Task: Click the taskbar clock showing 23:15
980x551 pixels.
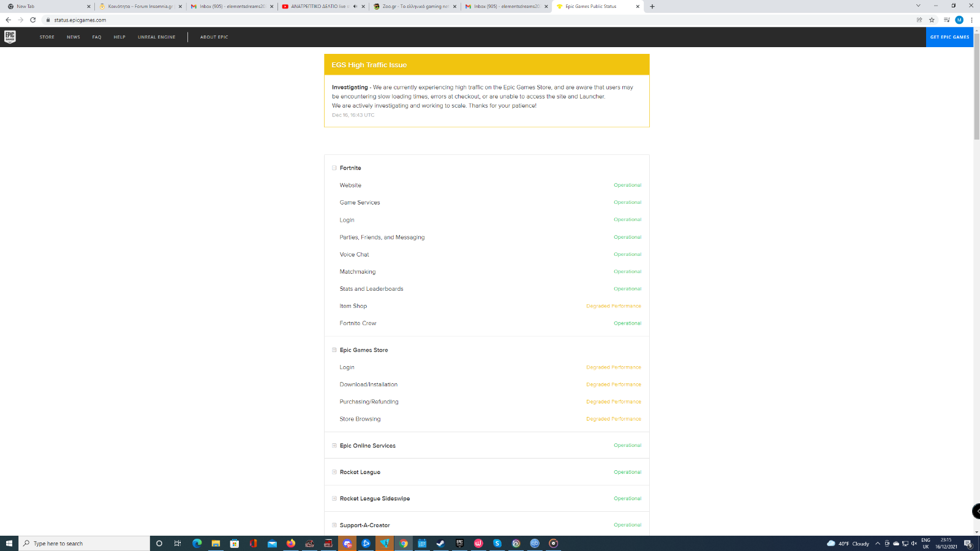Action: tap(946, 543)
